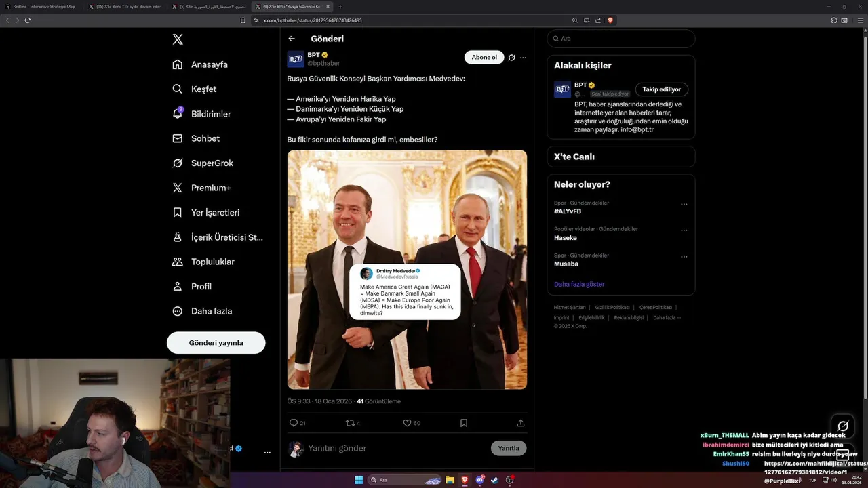868x488 pixels.
Task: Open Discord from the taskbar
Action: pyautogui.click(x=480, y=480)
